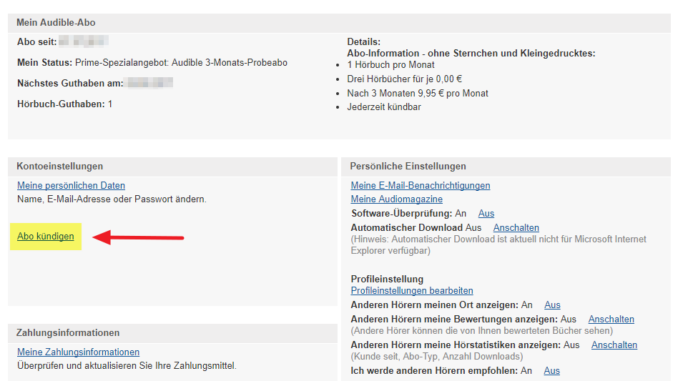Enable showing my Bewertungen via Anschalten
The width and height of the screenshot is (678, 381).
point(611,319)
